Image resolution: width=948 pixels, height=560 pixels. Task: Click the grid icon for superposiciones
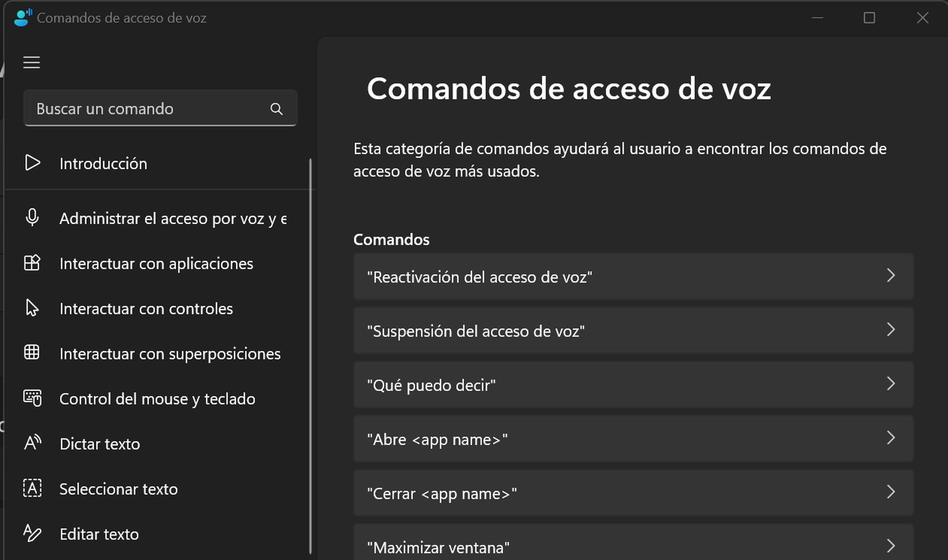[32, 352]
